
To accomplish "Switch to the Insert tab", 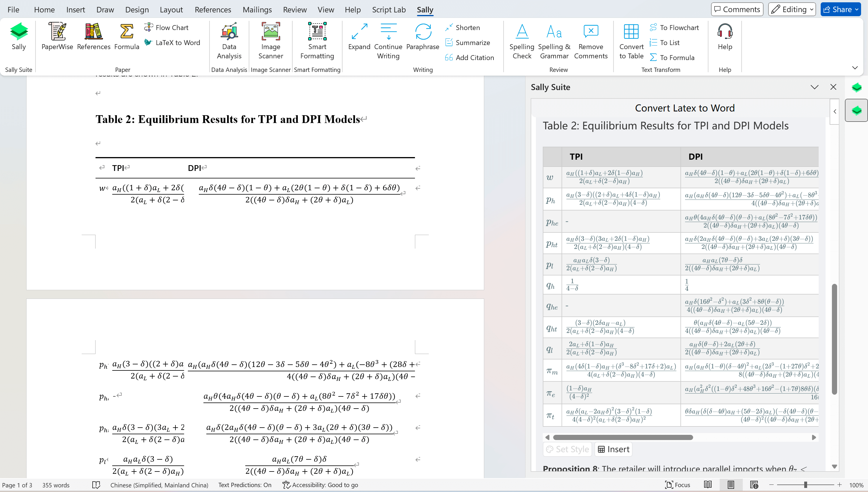I will point(76,10).
